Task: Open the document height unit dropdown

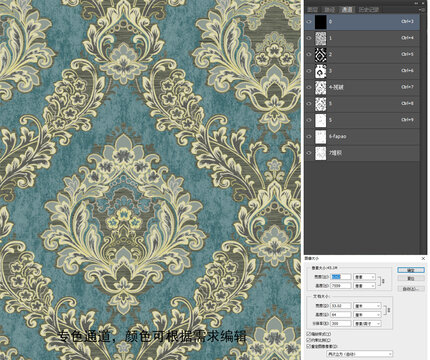Action: pyautogui.click(x=367, y=315)
